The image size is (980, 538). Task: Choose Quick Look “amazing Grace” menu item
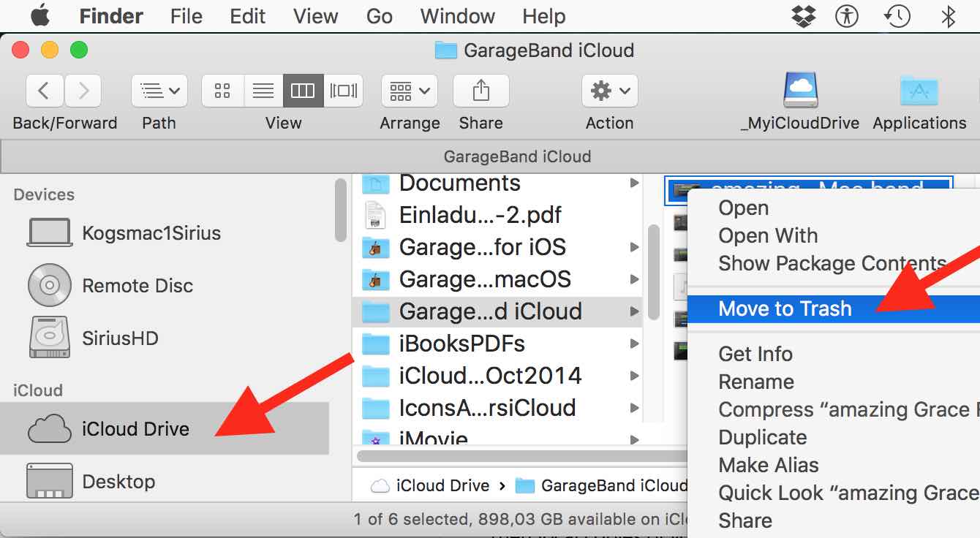click(x=834, y=493)
